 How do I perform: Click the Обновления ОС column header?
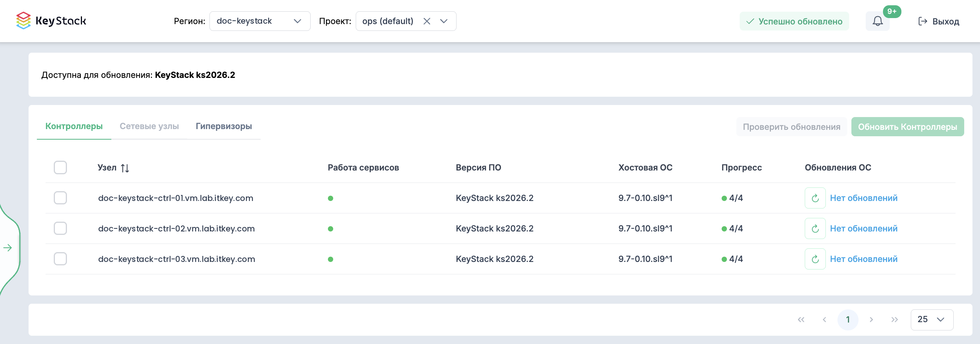click(x=838, y=167)
